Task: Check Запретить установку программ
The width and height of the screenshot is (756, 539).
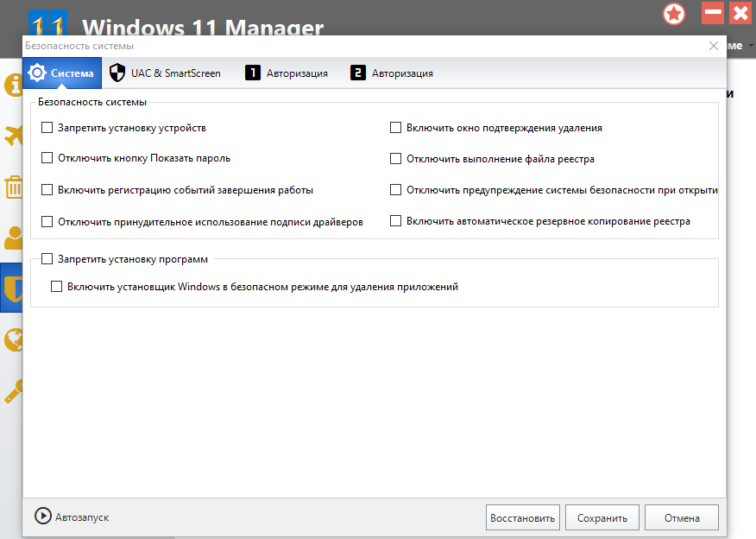Action: click(47, 258)
